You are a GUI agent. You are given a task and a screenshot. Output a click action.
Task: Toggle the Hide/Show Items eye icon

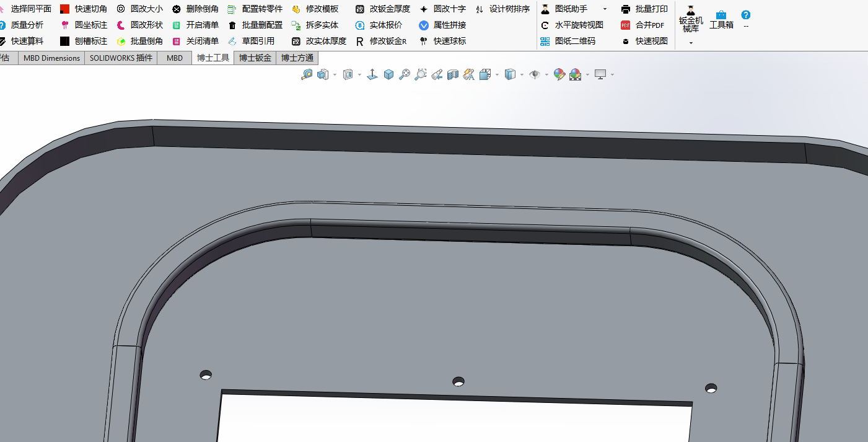535,74
